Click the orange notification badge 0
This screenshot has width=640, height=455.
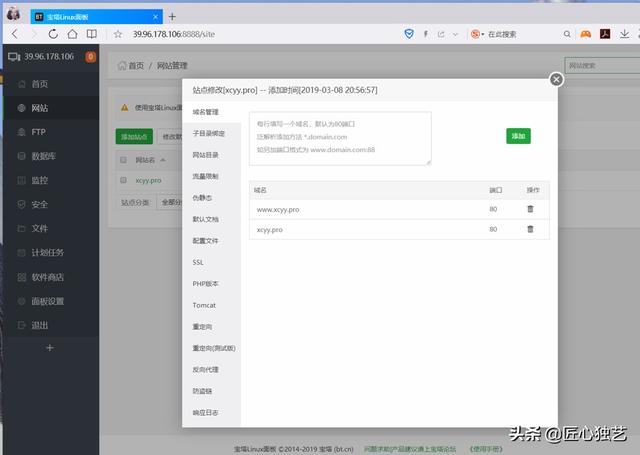[90, 57]
